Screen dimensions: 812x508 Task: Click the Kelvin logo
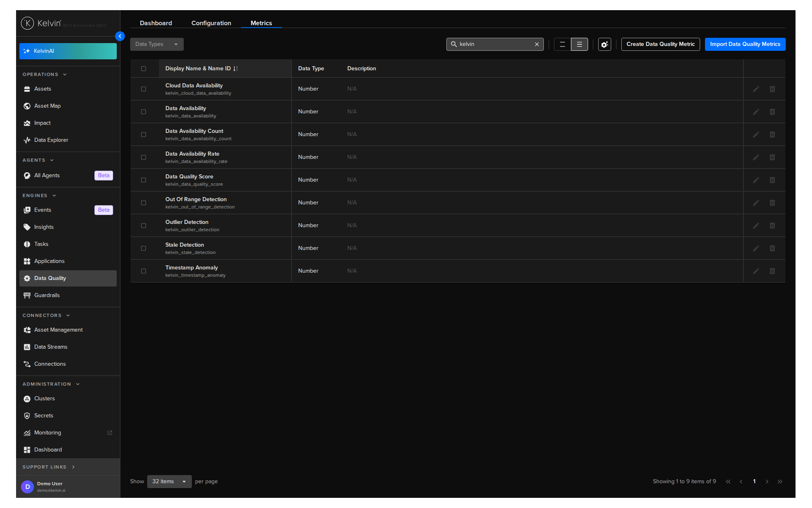(41, 23)
